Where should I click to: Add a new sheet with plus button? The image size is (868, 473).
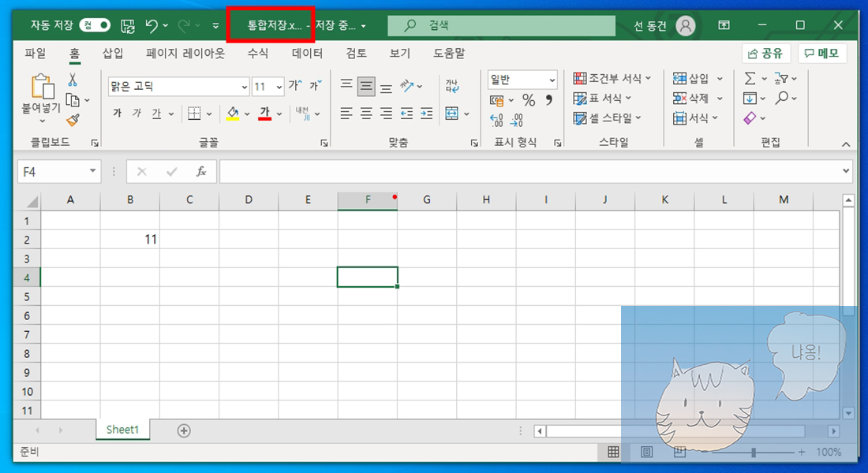pos(184,430)
